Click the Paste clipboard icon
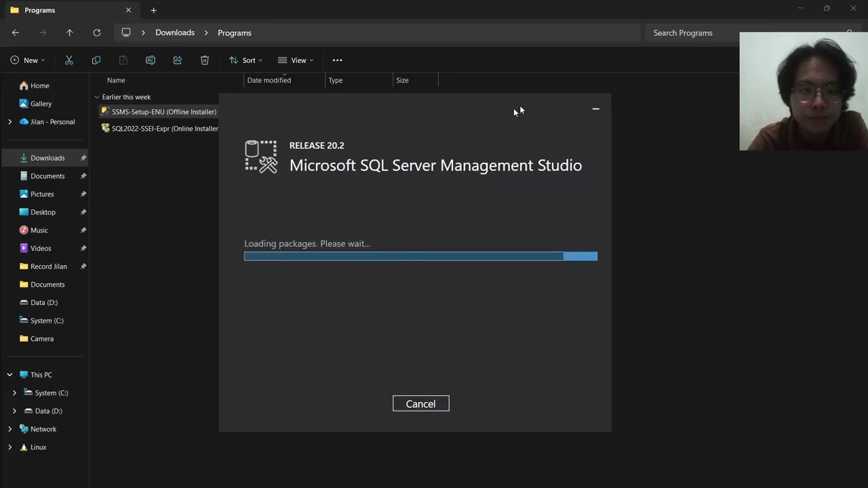The height and width of the screenshot is (488, 868). coord(123,60)
